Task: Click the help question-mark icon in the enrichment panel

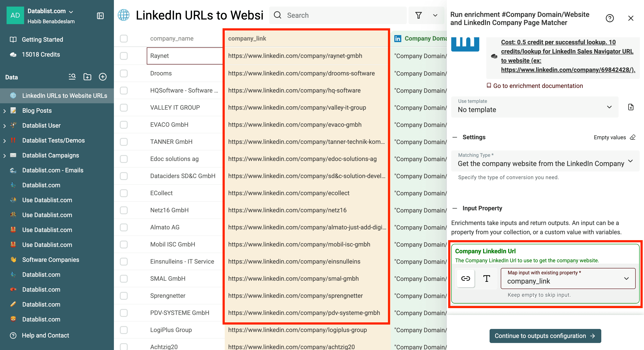Action: coord(609,18)
